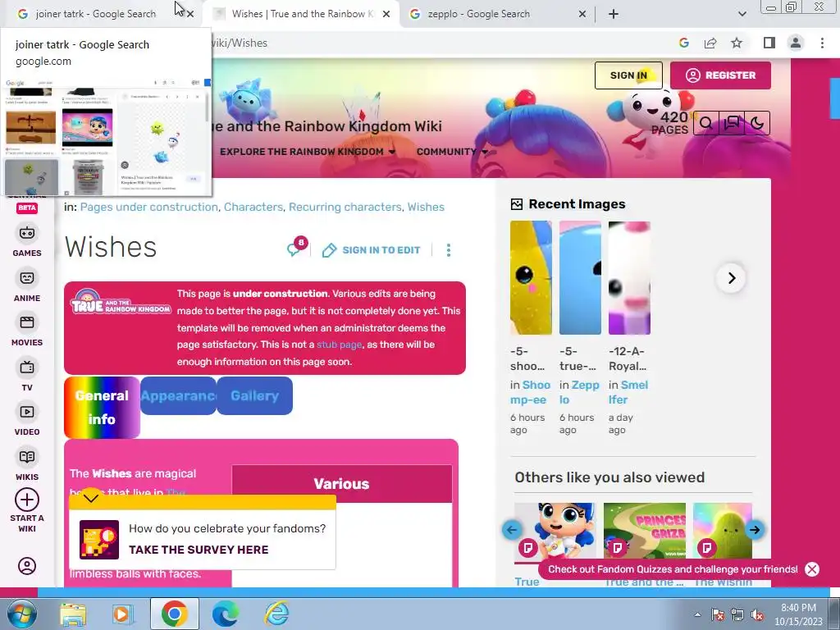The height and width of the screenshot is (630, 840).
Task: Open a new tab with the plus button
Action: pyautogui.click(x=614, y=14)
